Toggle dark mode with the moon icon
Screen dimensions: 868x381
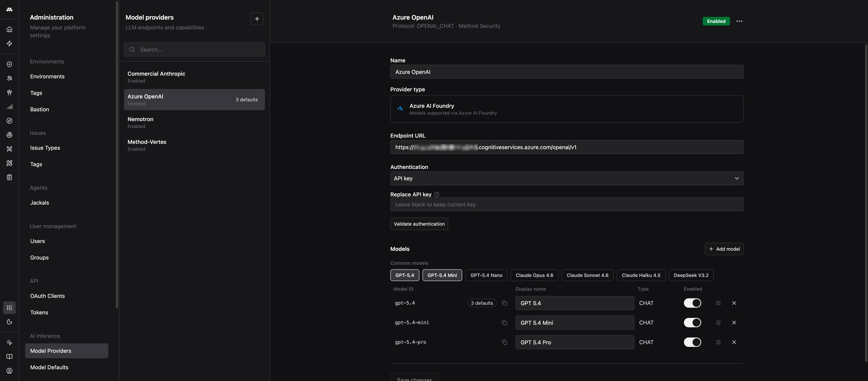point(9,322)
